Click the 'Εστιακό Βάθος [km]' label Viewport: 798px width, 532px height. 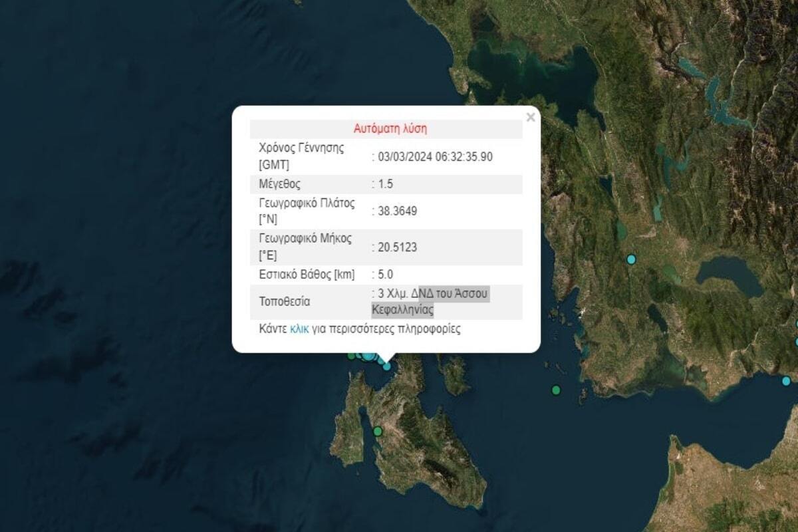click(307, 274)
